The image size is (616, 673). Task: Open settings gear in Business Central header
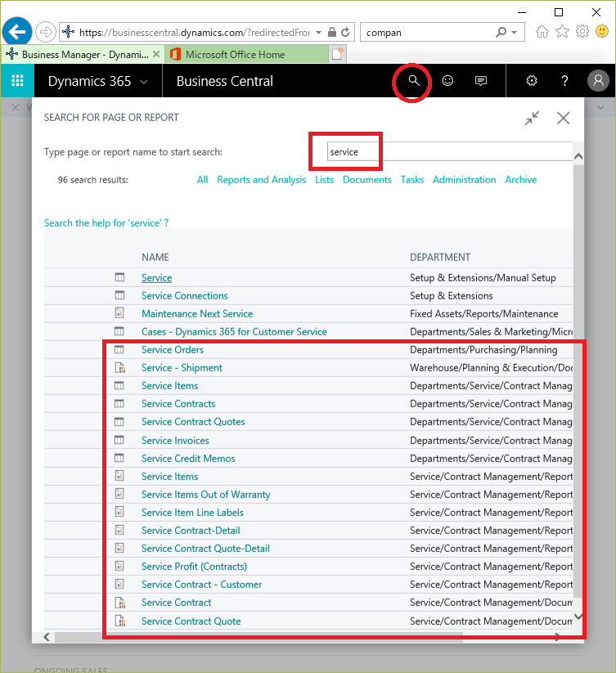[x=532, y=81]
